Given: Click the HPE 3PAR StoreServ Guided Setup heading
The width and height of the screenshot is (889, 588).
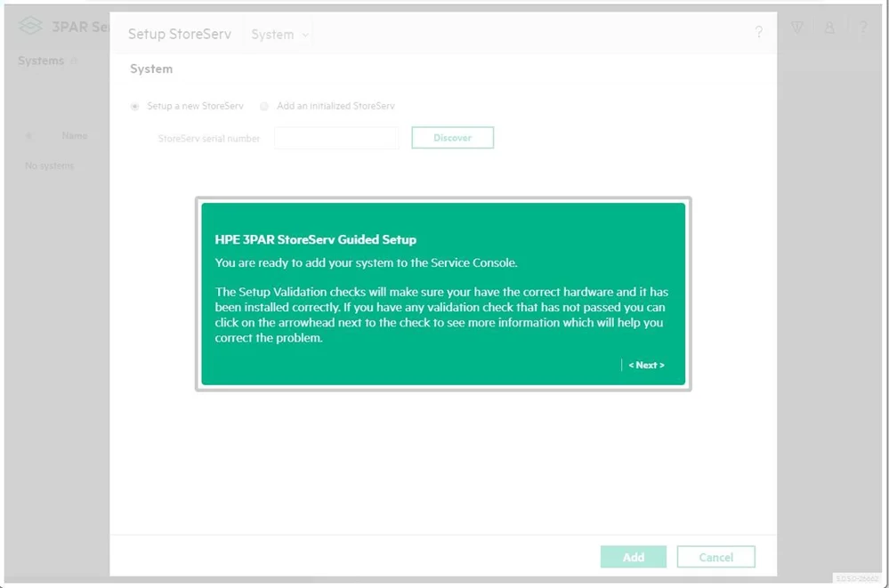Looking at the screenshot, I should click(315, 239).
